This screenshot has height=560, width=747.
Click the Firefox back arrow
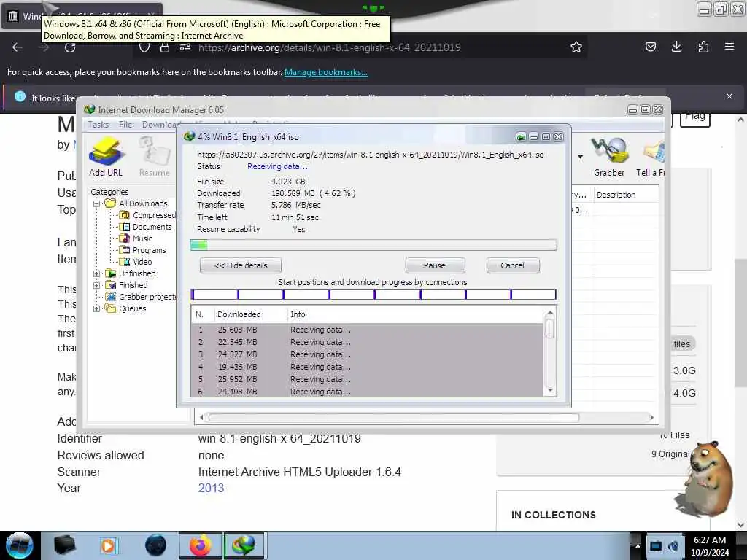(x=18, y=47)
